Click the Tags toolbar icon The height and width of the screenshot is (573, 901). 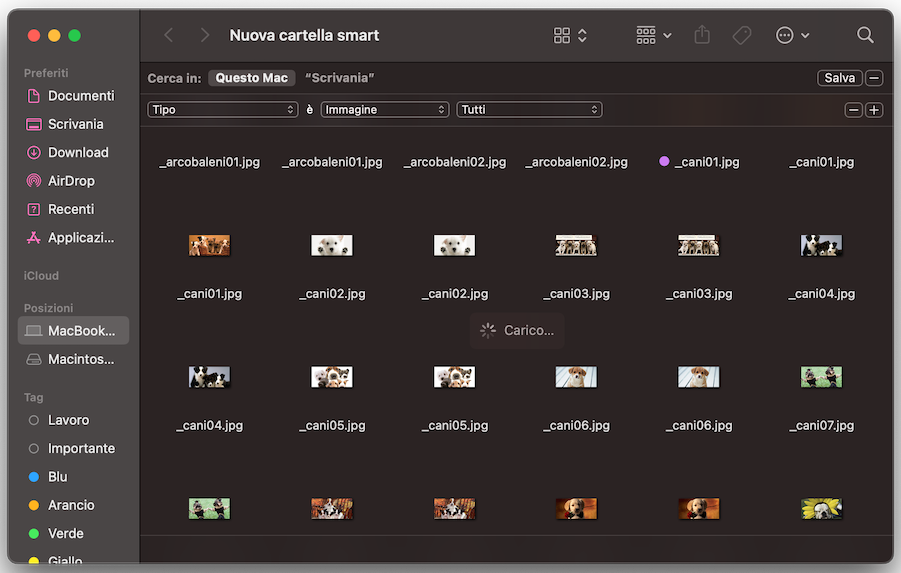click(x=741, y=35)
